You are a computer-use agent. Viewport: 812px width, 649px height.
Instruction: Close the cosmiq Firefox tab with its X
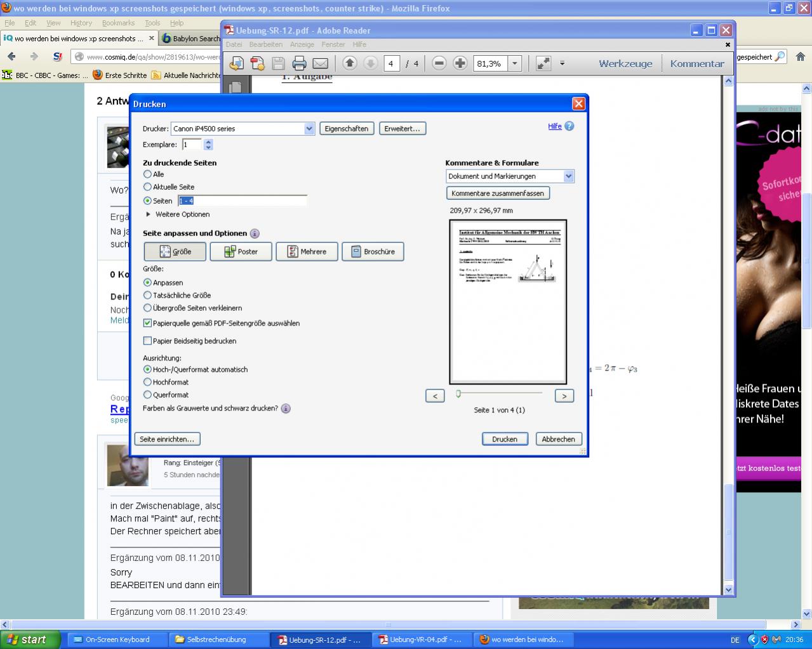coord(152,38)
